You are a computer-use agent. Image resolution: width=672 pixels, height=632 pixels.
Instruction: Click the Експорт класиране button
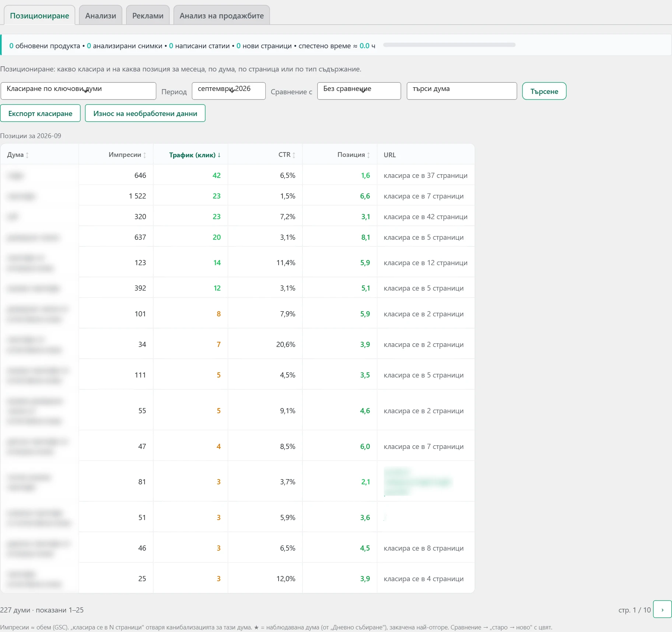pyautogui.click(x=40, y=113)
